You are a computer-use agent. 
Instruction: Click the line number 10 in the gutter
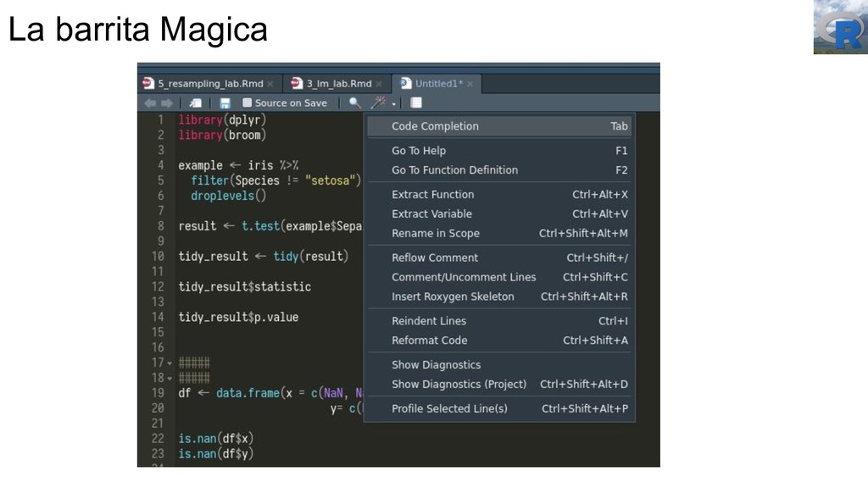158,257
